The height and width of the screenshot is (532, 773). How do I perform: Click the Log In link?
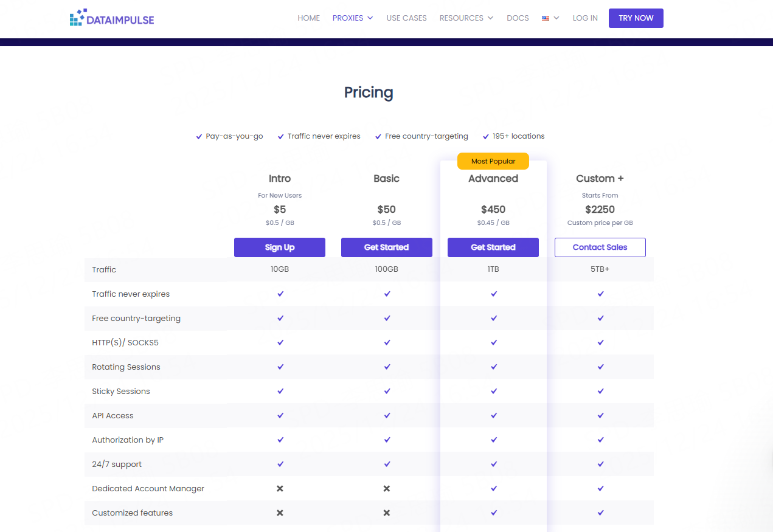point(584,18)
